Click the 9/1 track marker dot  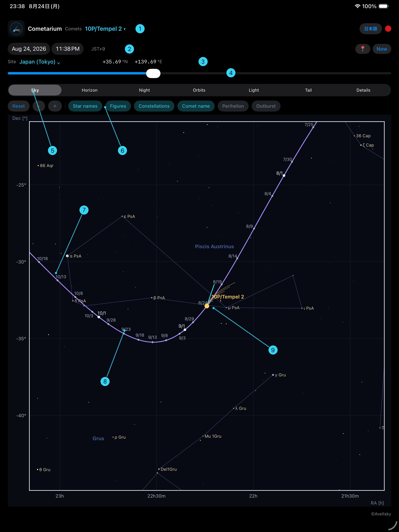pyautogui.click(x=185, y=330)
